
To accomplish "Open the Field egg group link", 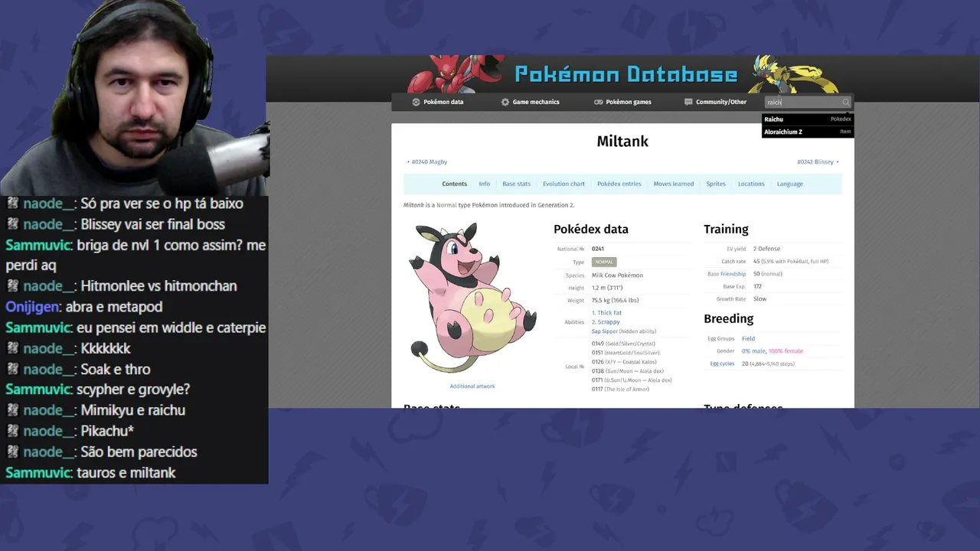I will click(748, 338).
